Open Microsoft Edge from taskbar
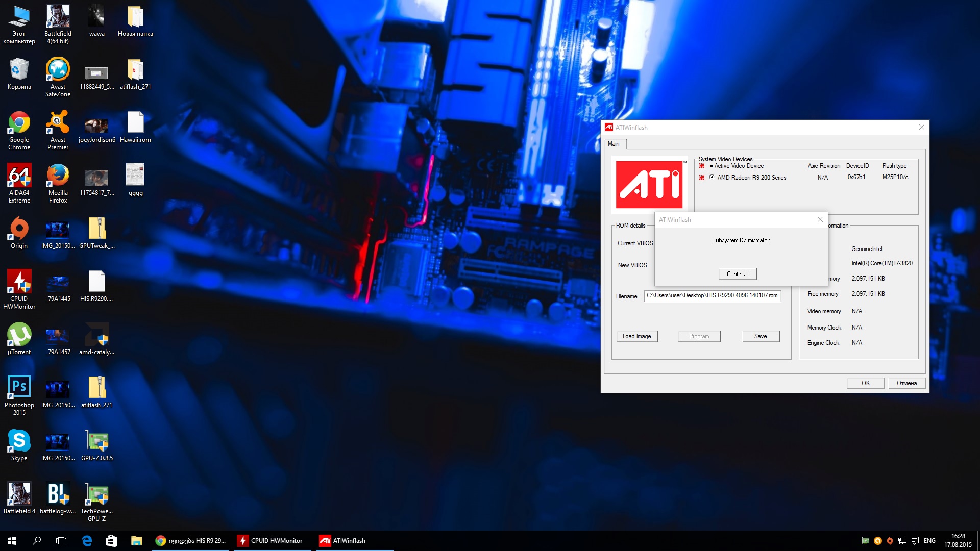 [x=87, y=541]
